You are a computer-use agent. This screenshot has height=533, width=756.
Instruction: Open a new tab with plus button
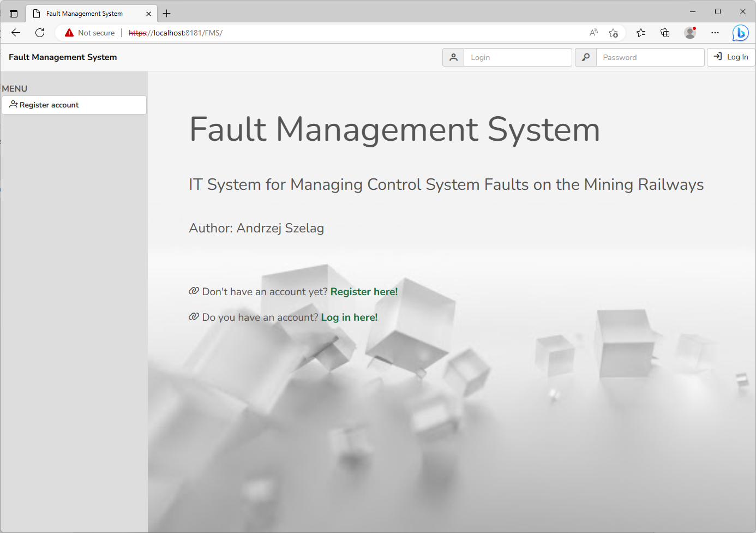point(167,14)
